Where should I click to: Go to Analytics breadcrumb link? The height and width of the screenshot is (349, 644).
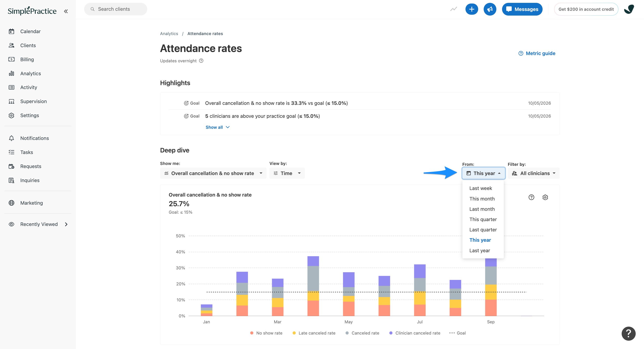point(169,34)
